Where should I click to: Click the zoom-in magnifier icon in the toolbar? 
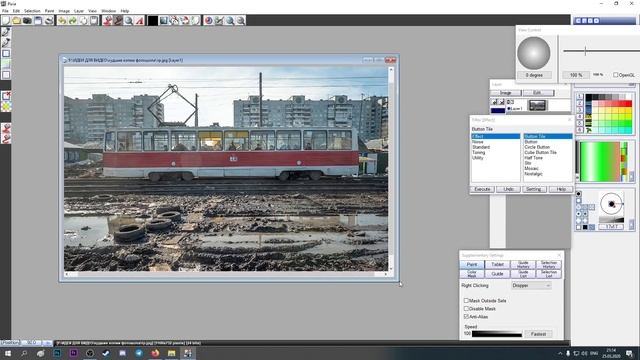(230, 20)
